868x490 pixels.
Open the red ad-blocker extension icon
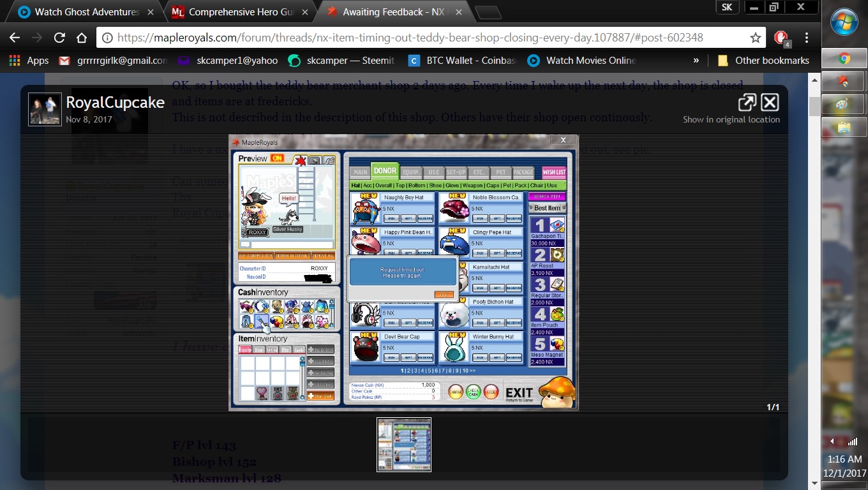[x=780, y=38]
